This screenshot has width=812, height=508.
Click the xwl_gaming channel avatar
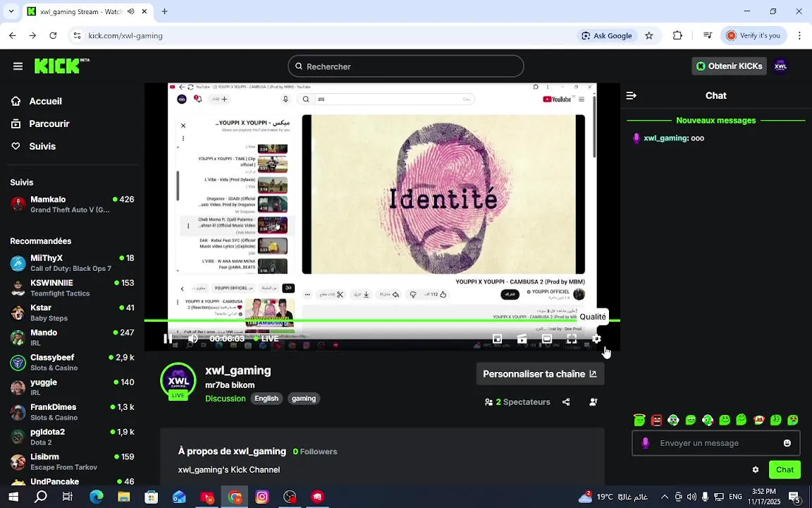point(178,380)
